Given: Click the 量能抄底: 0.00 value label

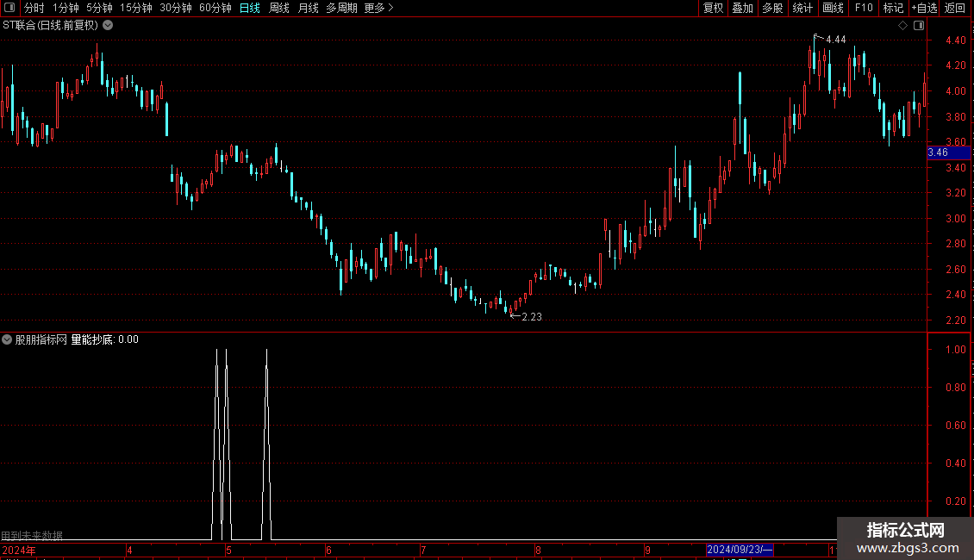Looking at the screenshot, I should click(x=104, y=339).
